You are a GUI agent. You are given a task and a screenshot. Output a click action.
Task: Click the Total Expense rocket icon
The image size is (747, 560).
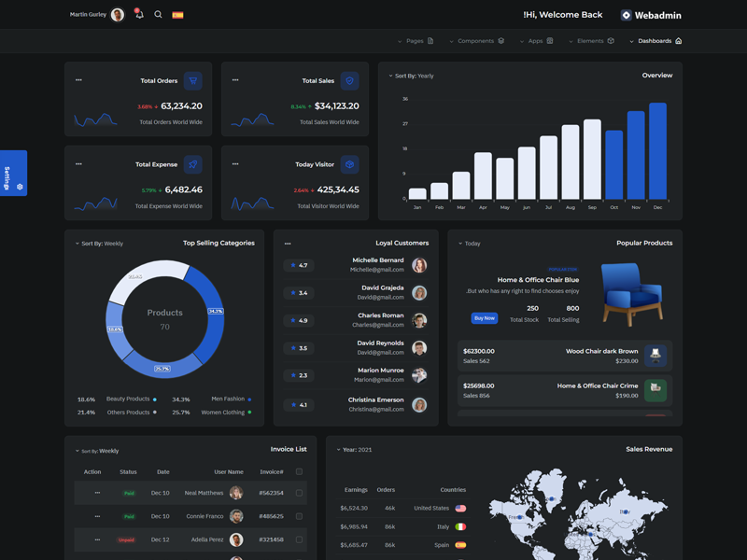coord(192,164)
